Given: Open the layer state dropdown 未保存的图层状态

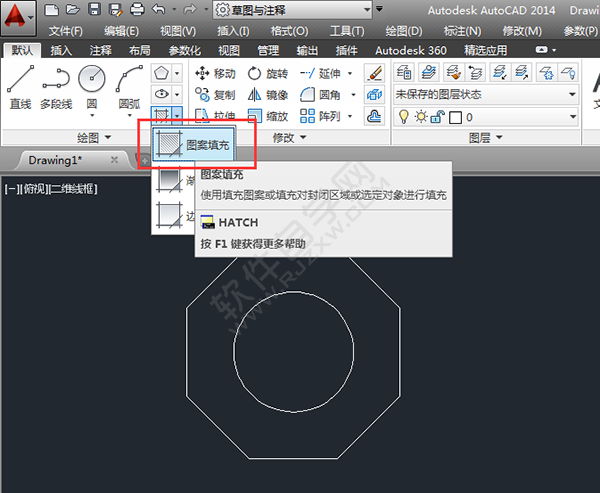Looking at the screenshot, I should point(486,95).
